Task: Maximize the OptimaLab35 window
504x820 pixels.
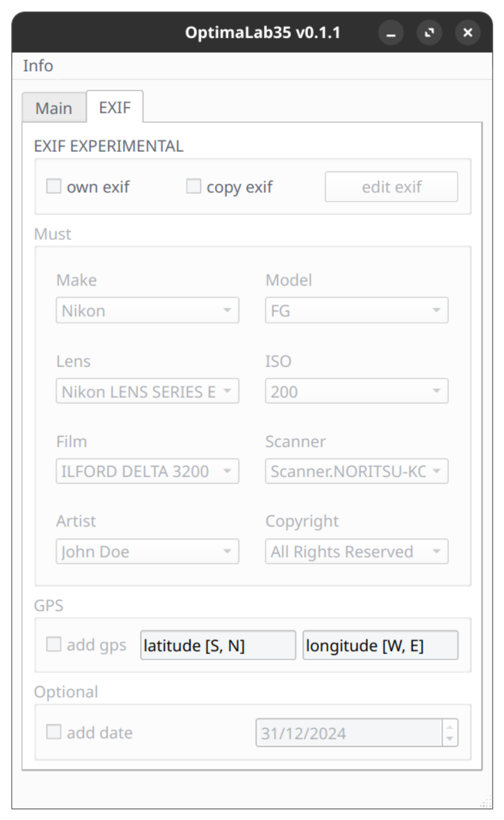Action: coord(429,33)
